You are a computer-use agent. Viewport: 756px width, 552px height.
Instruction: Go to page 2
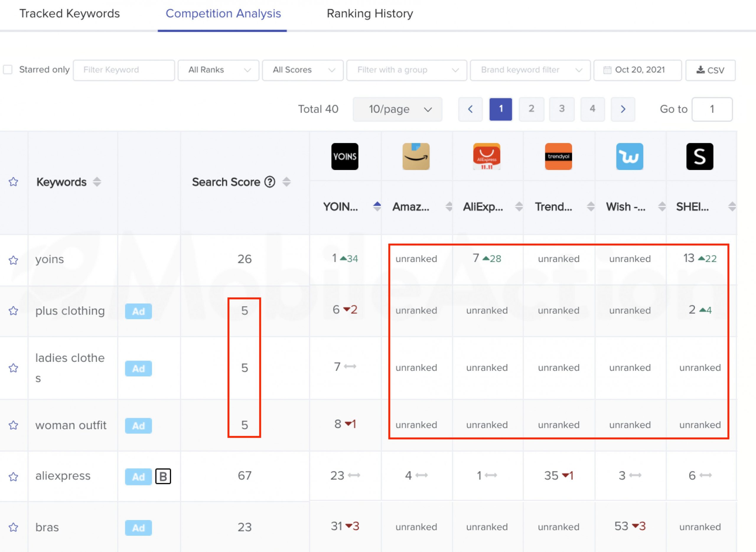[531, 109]
